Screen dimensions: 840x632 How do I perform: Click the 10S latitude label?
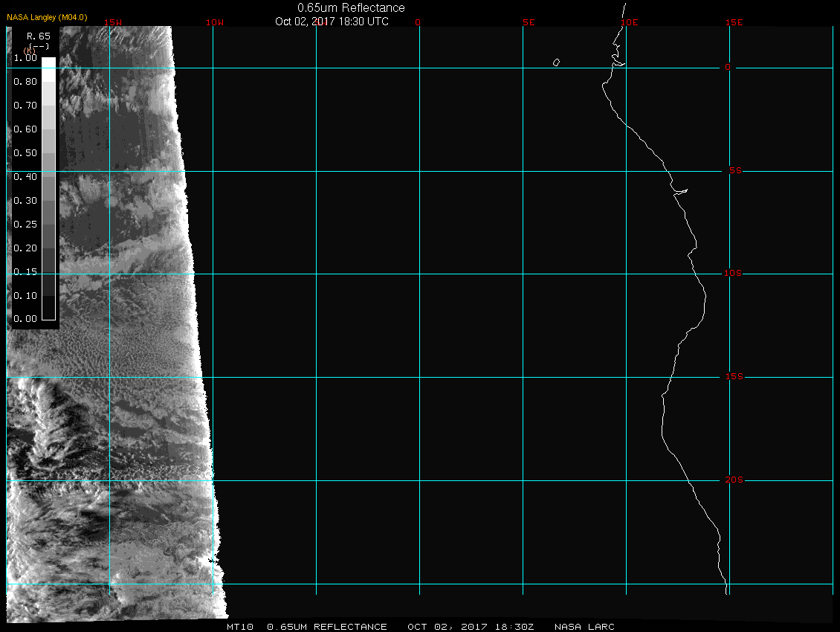[733, 274]
